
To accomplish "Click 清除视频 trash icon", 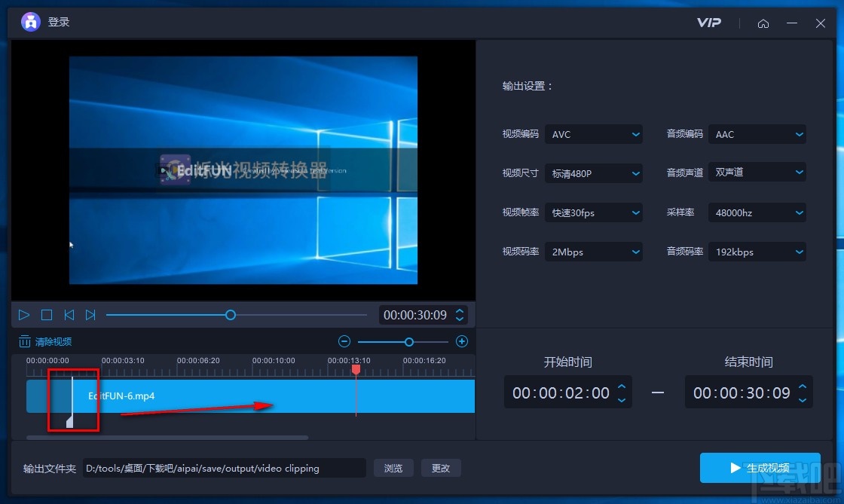I will point(25,341).
